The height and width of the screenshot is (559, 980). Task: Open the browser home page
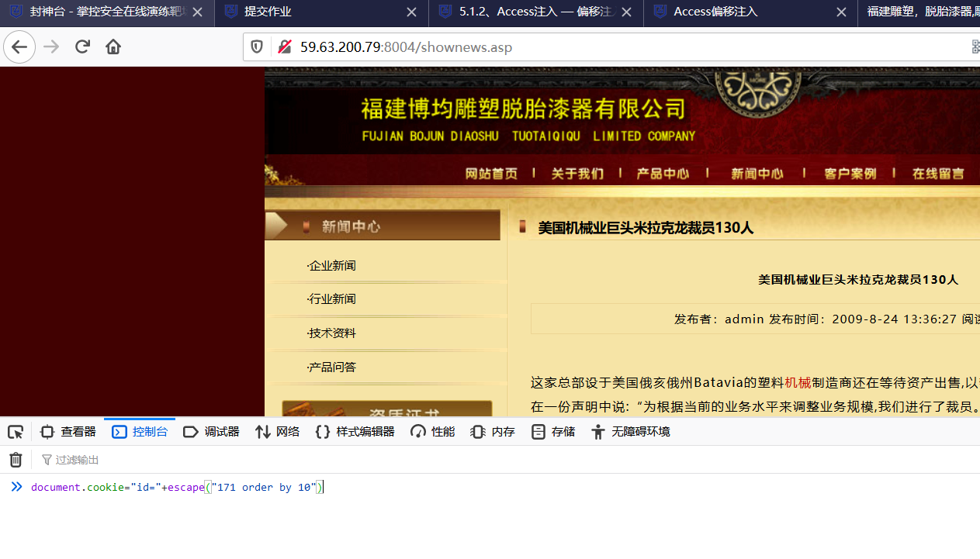tap(113, 47)
